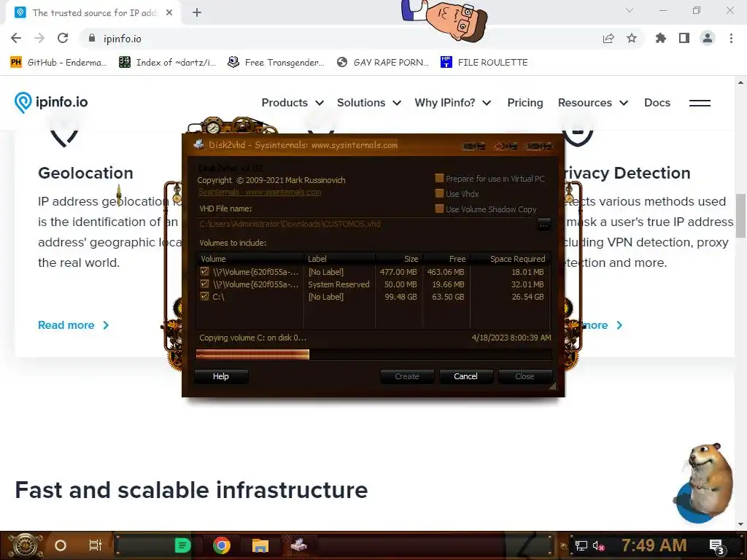The height and width of the screenshot is (560, 747).
Task: Expand the Solutions dropdown menu
Action: [368, 103]
